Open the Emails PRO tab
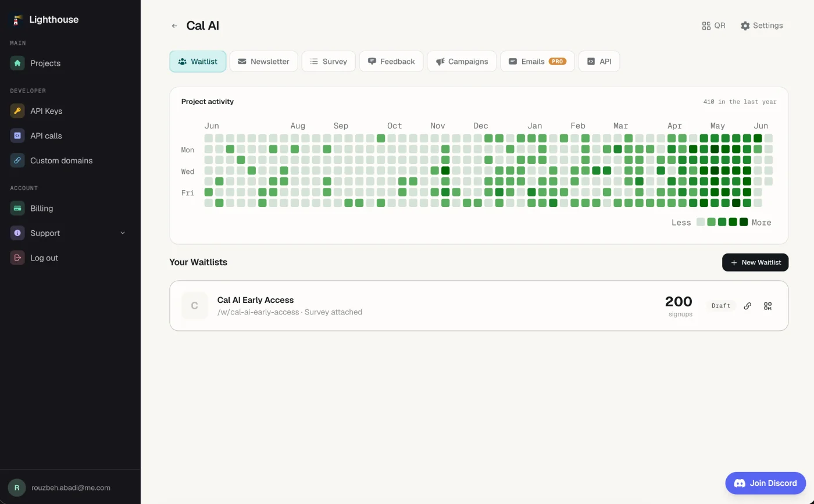This screenshot has height=504, width=814. point(537,61)
